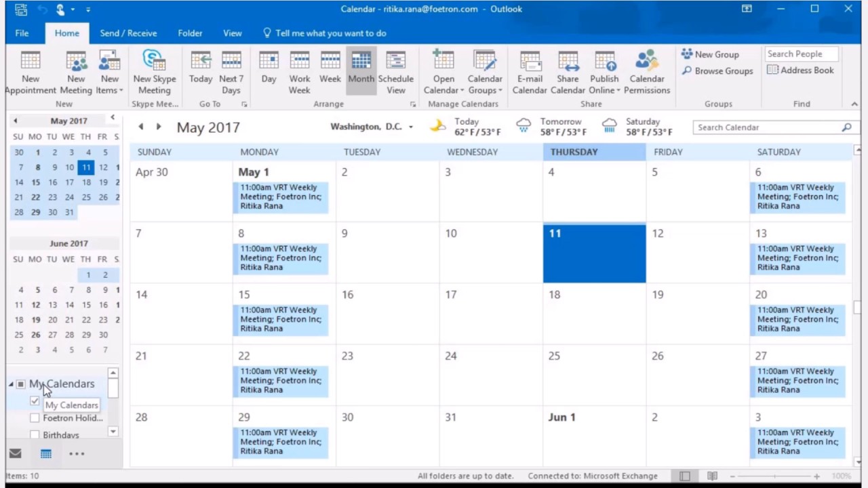Image resolution: width=868 pixels, height=488 pixels.
Task: Open the File tab
Action: (22, 33)
